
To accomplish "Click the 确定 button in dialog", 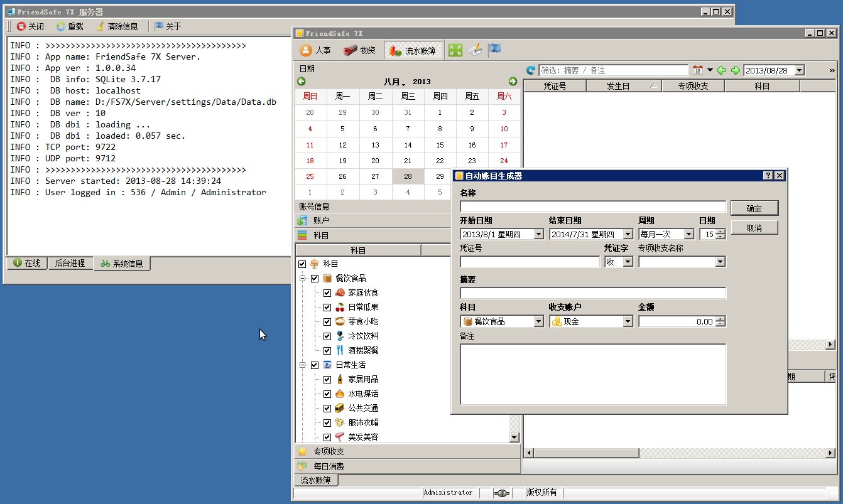I will coord(754,208).
